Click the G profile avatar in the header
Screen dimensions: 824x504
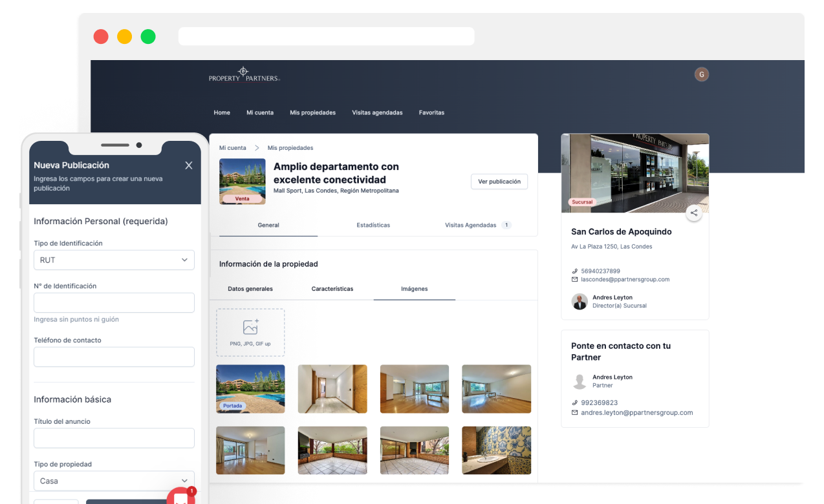pyautogui.click(x=702, y=74)
